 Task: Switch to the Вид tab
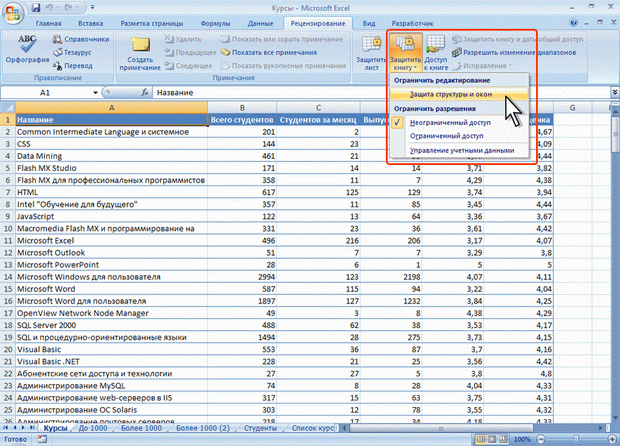[369, 23]
